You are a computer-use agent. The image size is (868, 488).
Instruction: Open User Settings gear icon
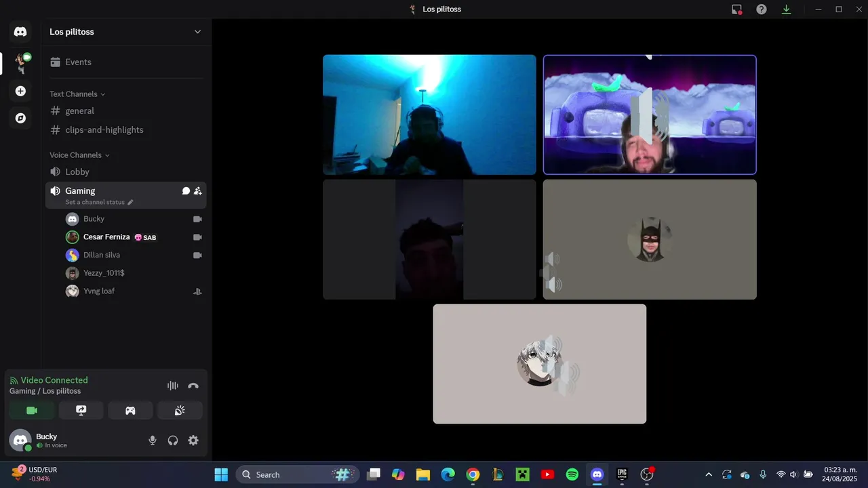[193, 441]
